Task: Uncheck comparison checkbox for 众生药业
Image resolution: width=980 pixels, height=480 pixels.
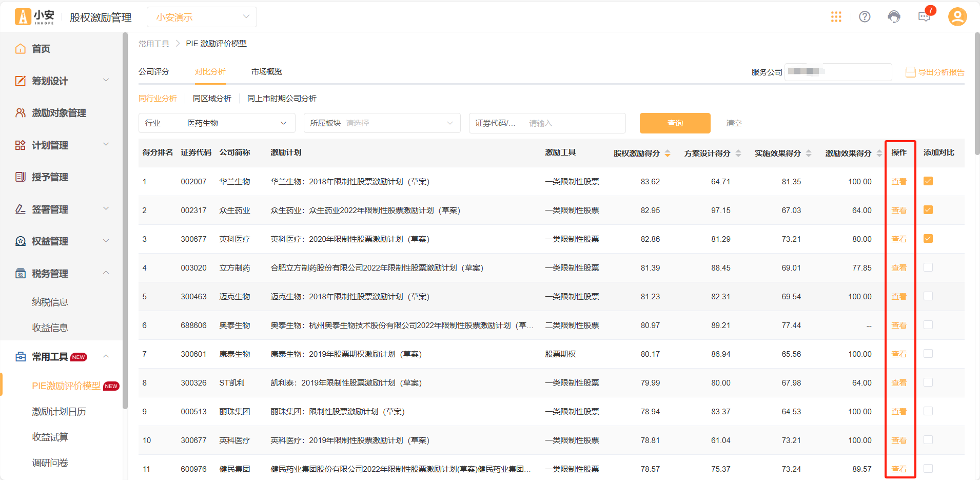Action: [x=928, y=210]
